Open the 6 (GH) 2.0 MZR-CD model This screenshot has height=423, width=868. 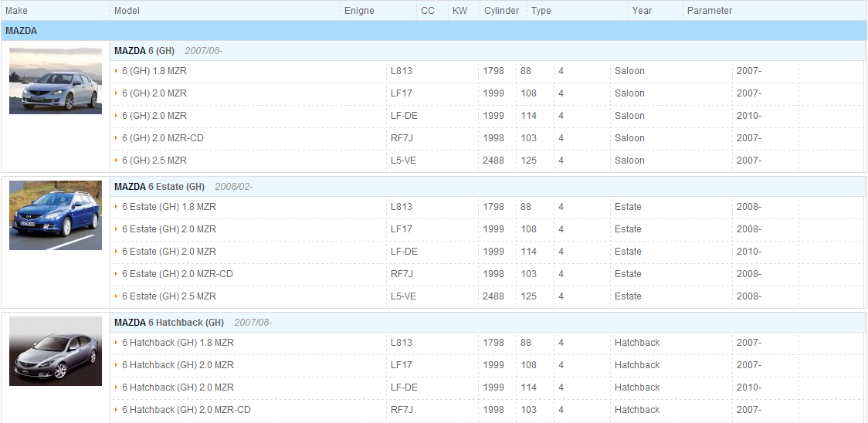163,138
